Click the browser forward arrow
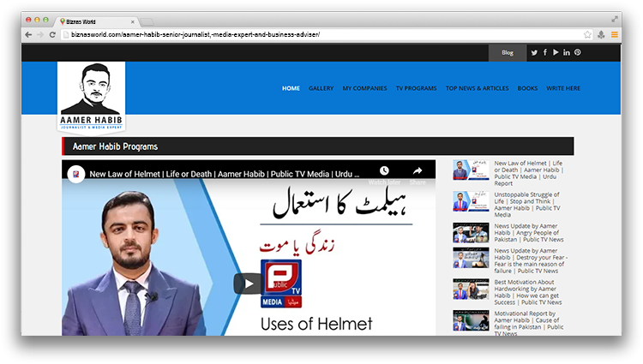This screenshot has width=643, height=364. tap(40, 35)
